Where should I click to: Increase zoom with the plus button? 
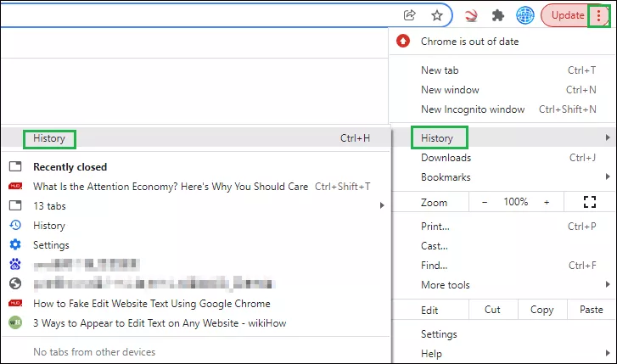click(x=547, y=202)
